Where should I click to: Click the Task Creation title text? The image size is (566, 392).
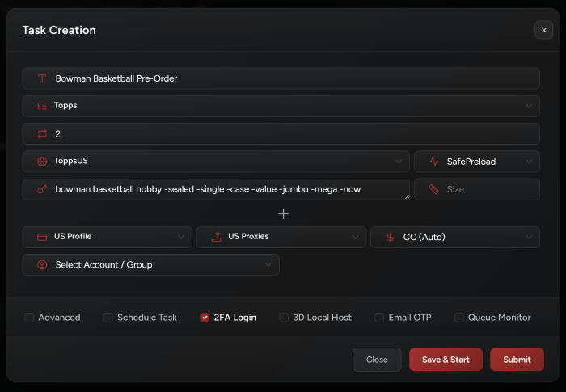59,30
